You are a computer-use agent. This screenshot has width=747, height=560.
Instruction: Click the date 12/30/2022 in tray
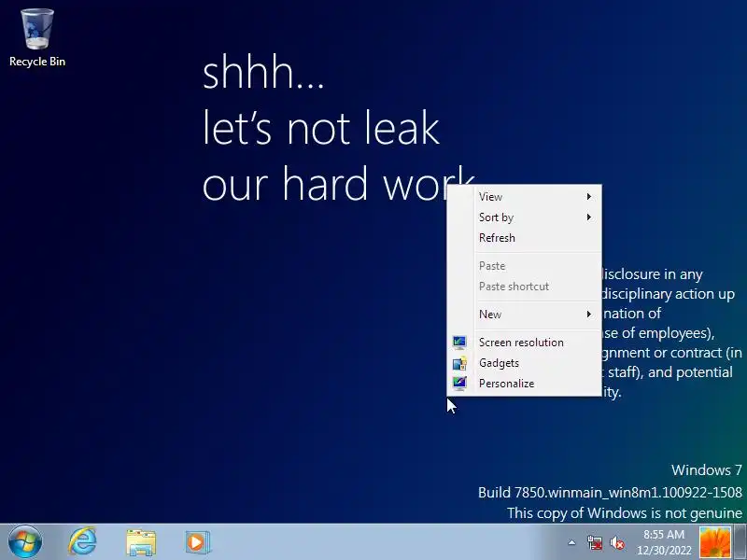click(664, 551)
